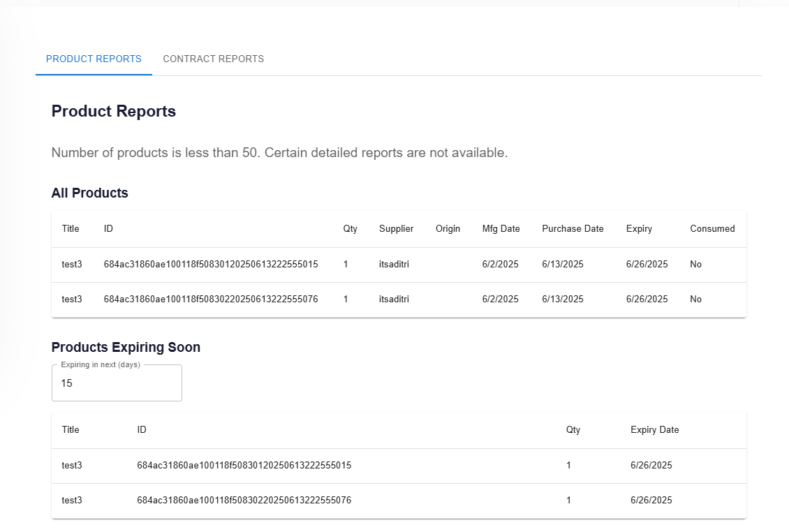Viewport: 789px width, 532px height.
Task: Click Expiry 6/26/2025 in All Products 555015 row
Action: coord(647,264)
